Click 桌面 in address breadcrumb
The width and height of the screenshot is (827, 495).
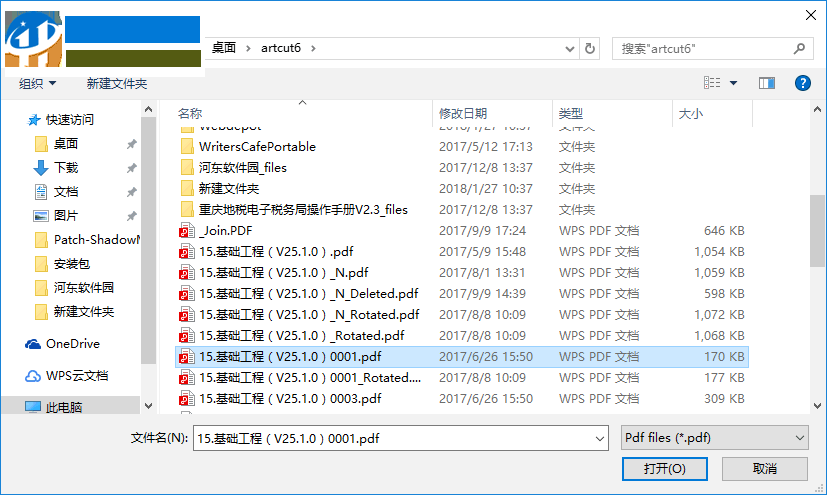(x=224, y=48)
